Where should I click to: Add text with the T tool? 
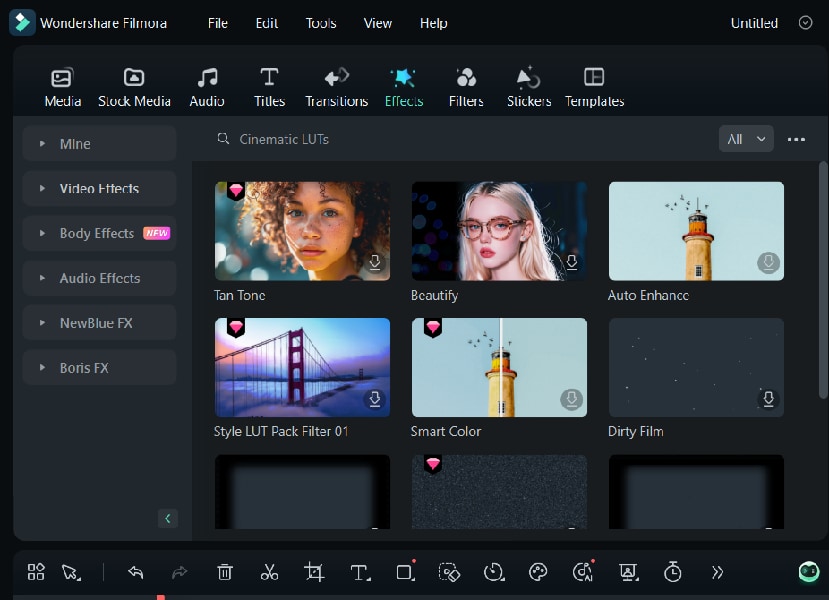(x=360, y=573)
